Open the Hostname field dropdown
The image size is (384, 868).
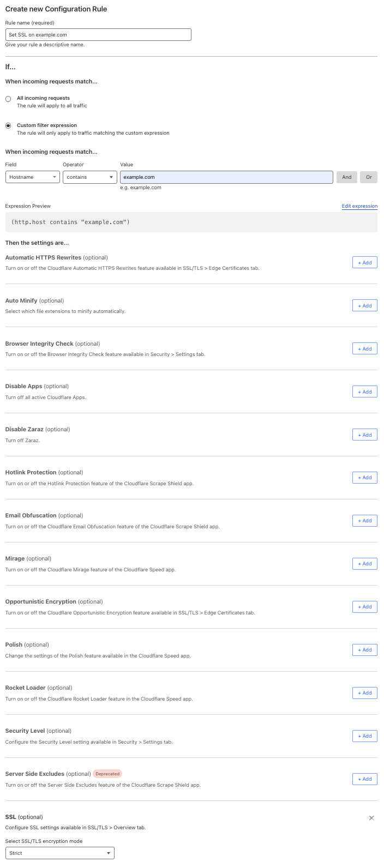pos(33,177)
